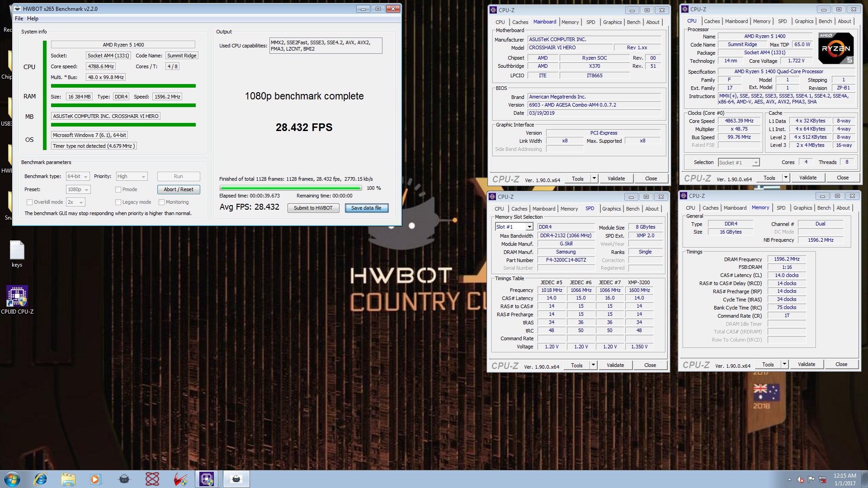Click title icon of CPU-Z Mainboard window
868x488 pixels.
coord(493,10)
